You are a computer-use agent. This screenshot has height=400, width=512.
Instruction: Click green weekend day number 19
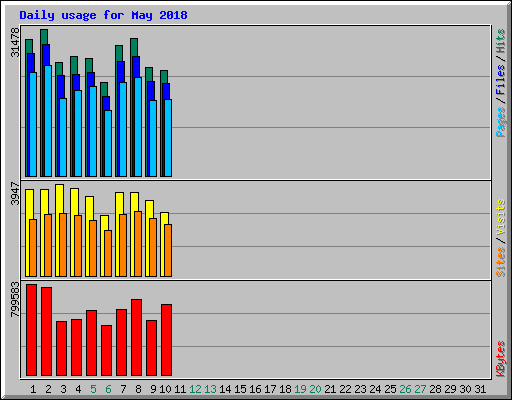coord(300,389)
